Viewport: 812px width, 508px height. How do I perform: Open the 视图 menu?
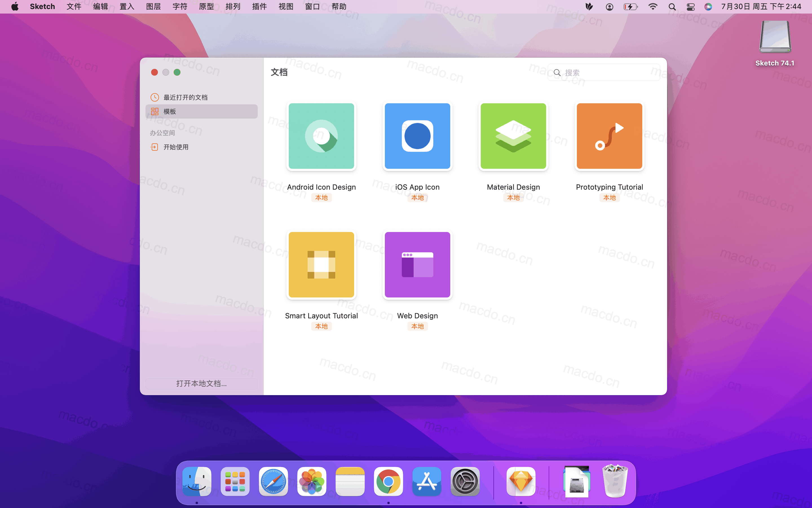point(286,7)
